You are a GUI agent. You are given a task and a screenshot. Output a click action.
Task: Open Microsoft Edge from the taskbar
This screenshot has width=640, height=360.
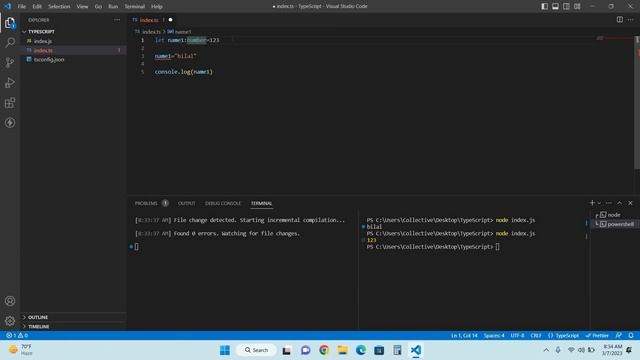361,350
